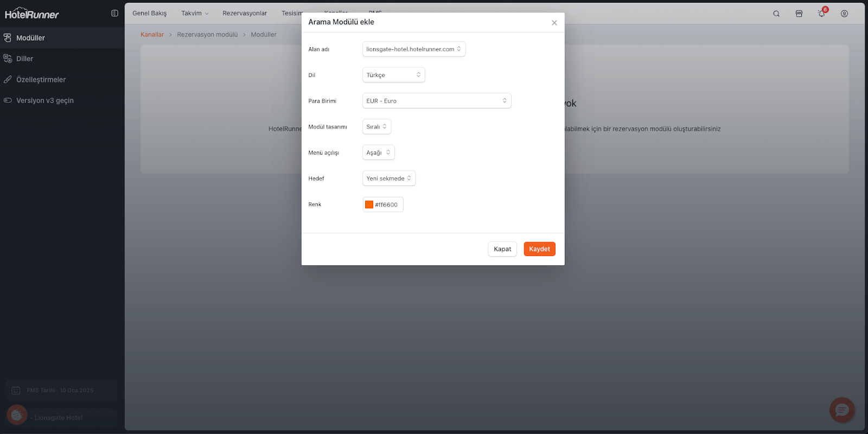Click the cookie preferences icon
Screen dimensions: 868x434
tap(17, 415)
